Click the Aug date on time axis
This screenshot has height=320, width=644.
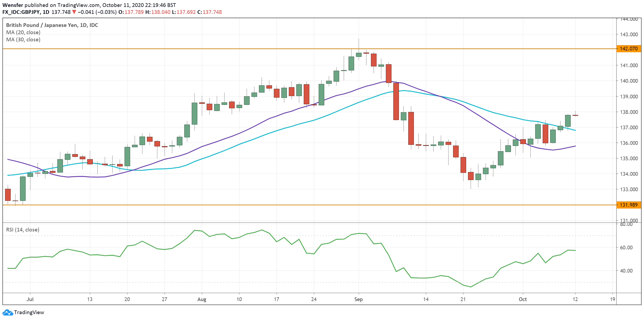pyautogui.click(x=202, y=299)
